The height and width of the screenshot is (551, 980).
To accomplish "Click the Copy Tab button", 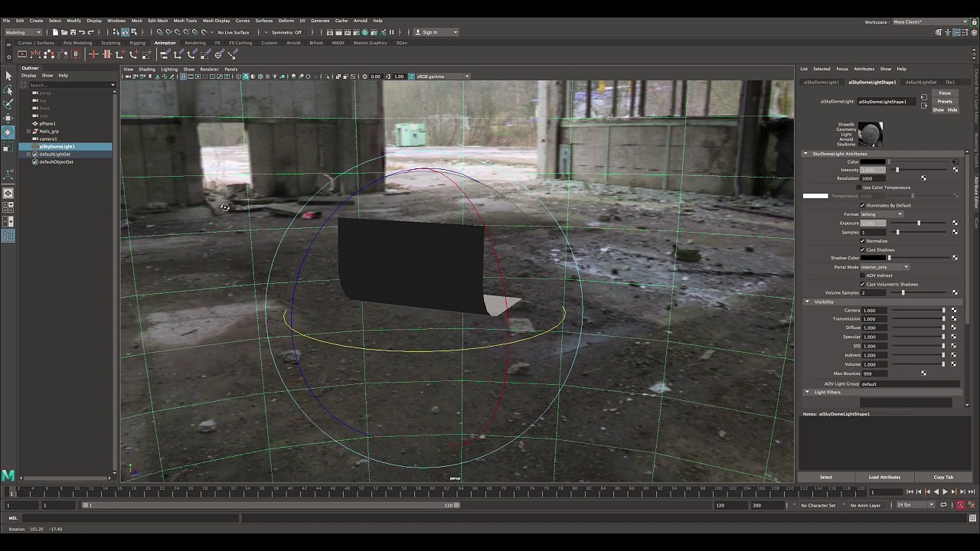I will click(943, 477).
